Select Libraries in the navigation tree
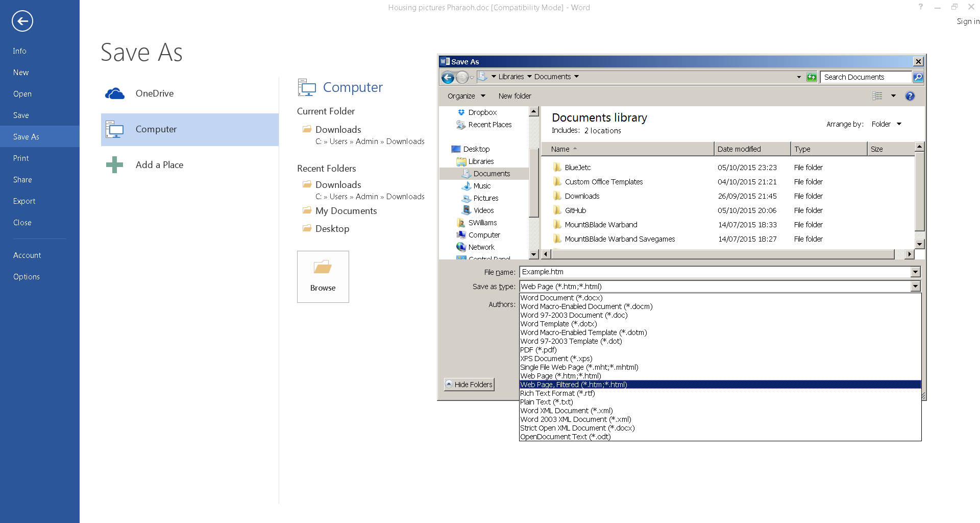 tap(481, 161)
